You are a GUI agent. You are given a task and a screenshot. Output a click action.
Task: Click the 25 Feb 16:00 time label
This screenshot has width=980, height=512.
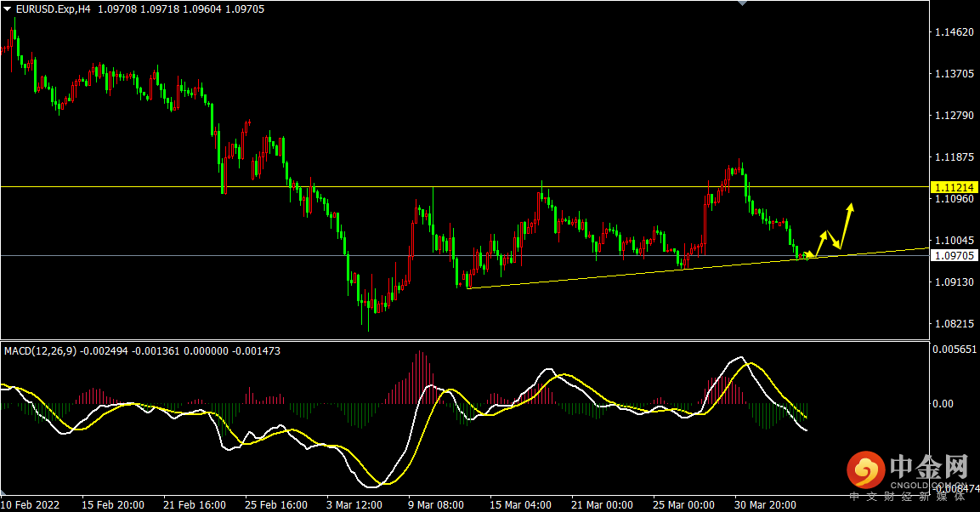pos(276,504)
